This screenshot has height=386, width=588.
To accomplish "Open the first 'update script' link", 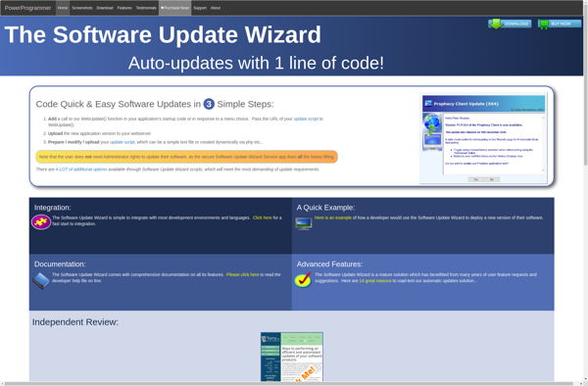I will coord(306,119).
